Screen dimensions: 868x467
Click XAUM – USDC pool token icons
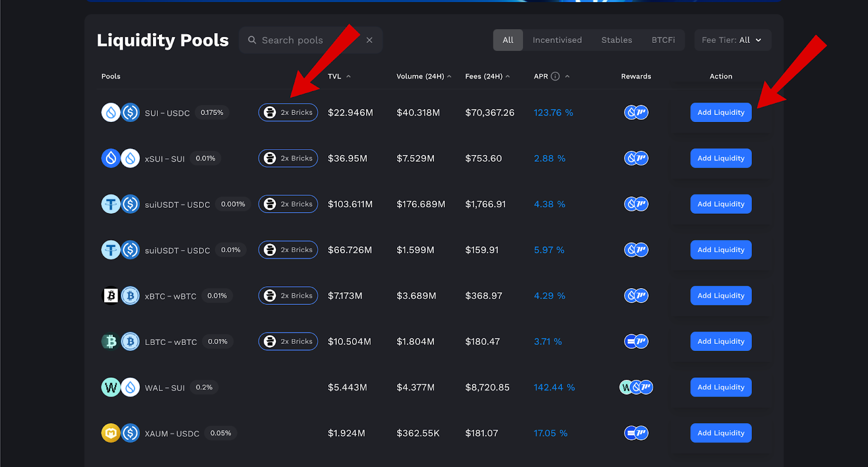click(120, 433)
